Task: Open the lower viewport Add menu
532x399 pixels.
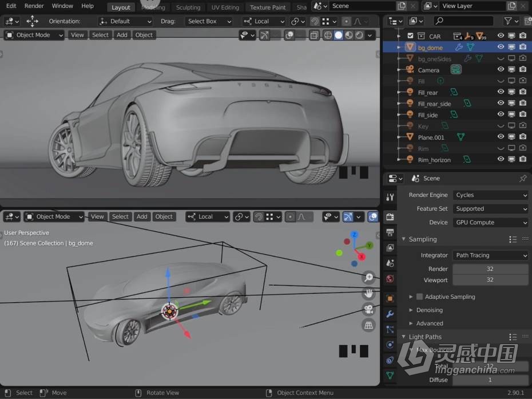Action: coord(142,216)
